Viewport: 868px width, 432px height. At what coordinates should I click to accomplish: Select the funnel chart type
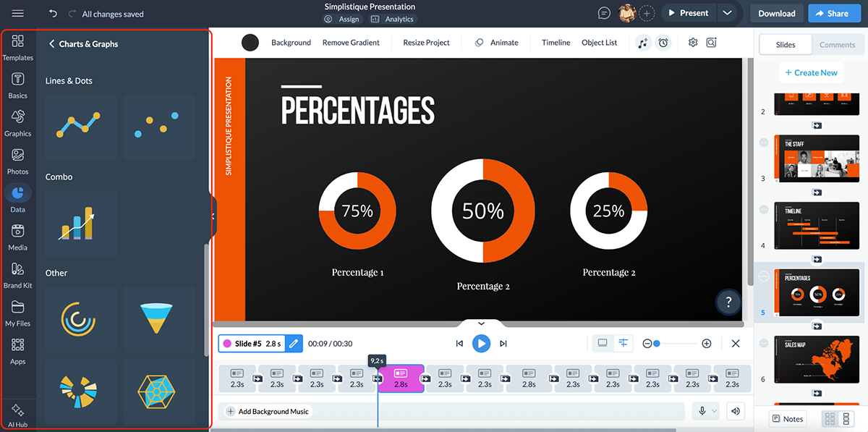point(158,318)
